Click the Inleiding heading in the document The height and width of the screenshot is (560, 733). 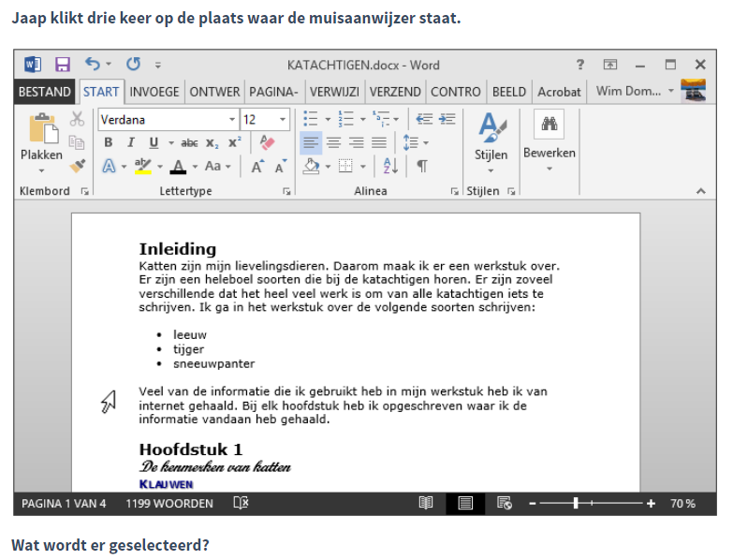pyautogui.click(x=178, y=248)
